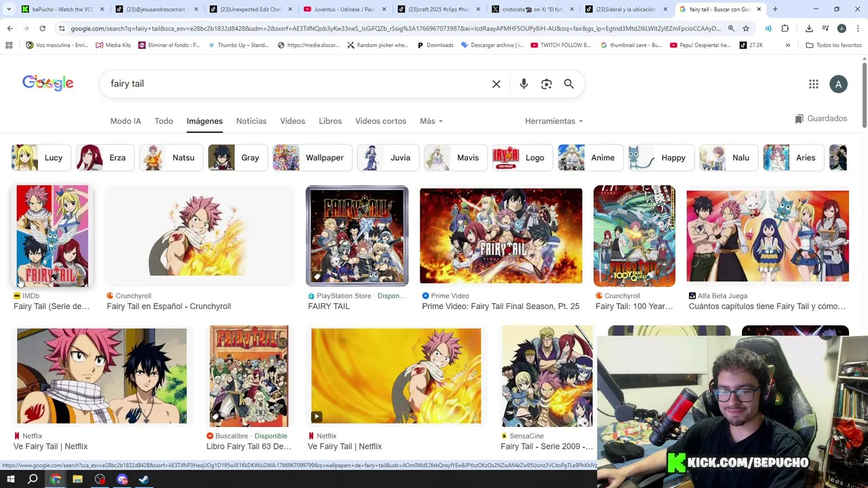The height and width of the screenshot is (488, 868).
Task: Open Windows Start menu
Action: pos(10,479)
